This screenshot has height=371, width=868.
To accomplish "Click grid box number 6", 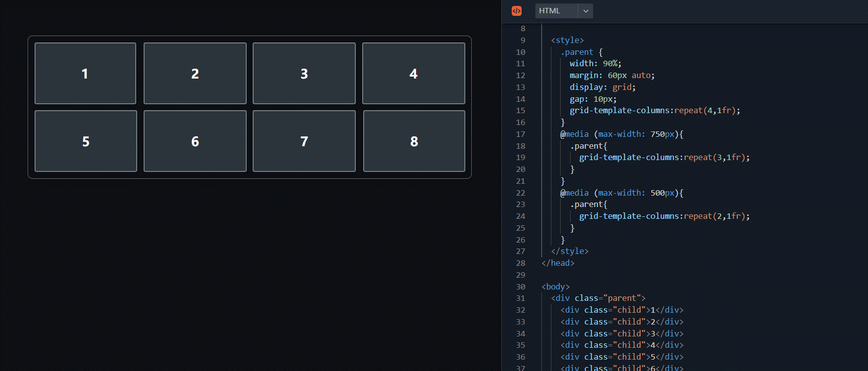I will [x=195, y=141].
